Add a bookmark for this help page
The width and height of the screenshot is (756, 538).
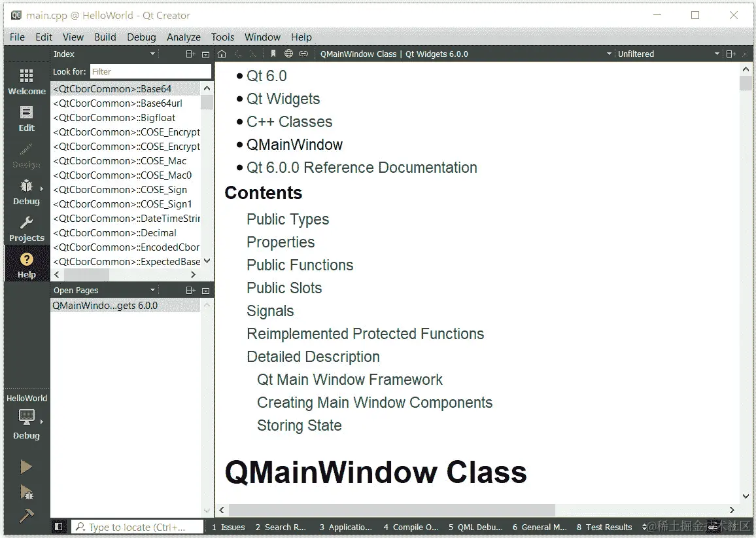(x=273, y=54)
